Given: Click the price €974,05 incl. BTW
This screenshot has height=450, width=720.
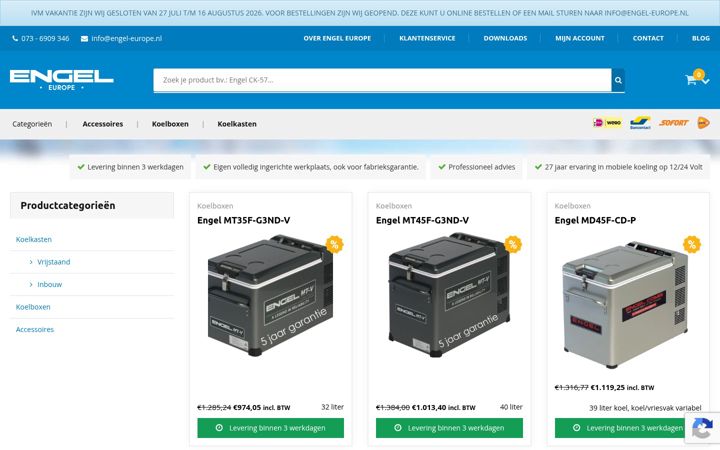Looking at the screenshot, I should click(262, 408).
